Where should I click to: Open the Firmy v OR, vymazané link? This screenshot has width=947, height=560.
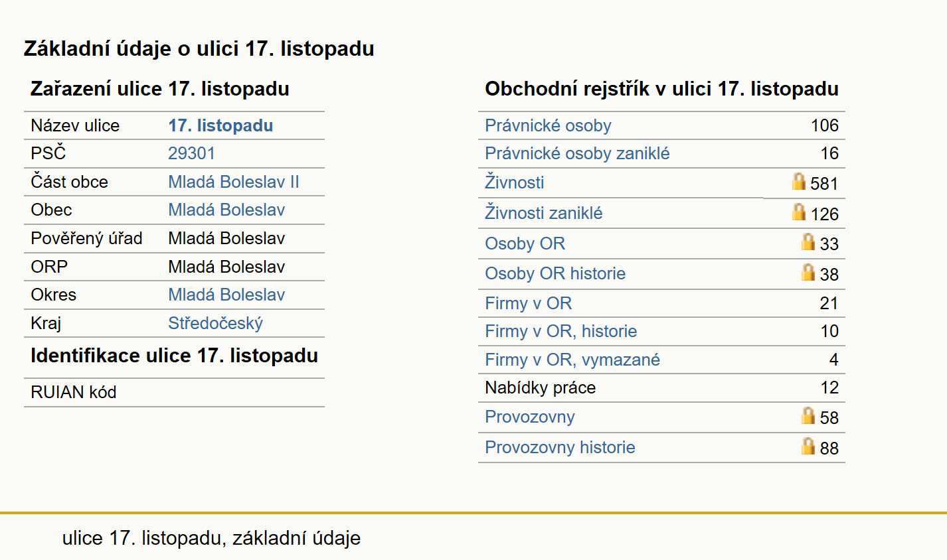click(x=572, y=360)
